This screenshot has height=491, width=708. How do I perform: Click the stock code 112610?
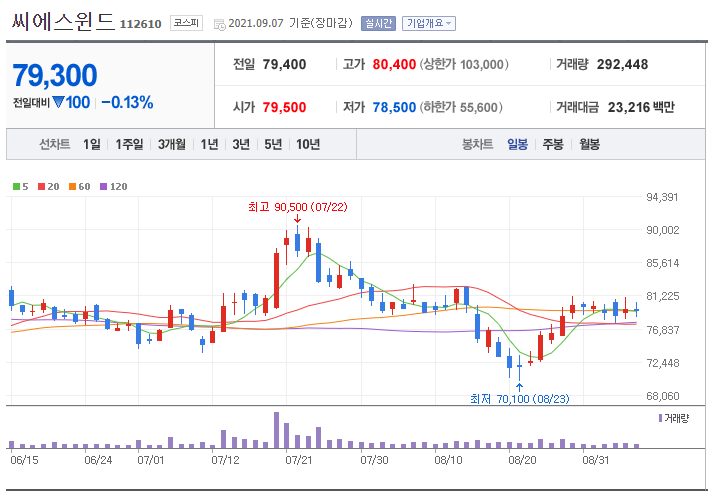(x=140, y=24)
